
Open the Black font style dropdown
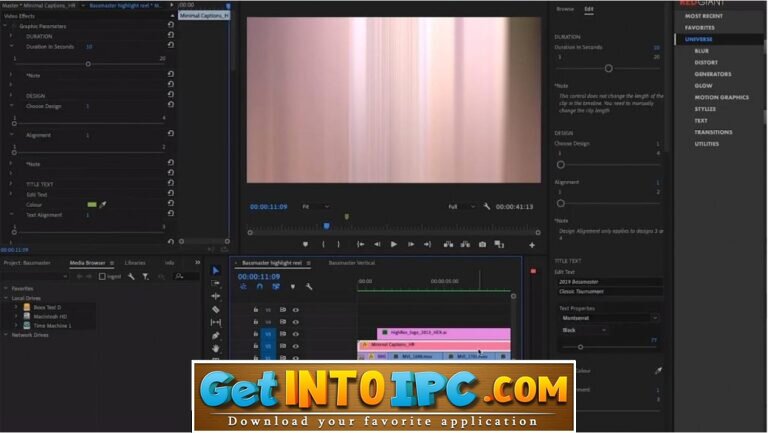[x=584, y=331]
